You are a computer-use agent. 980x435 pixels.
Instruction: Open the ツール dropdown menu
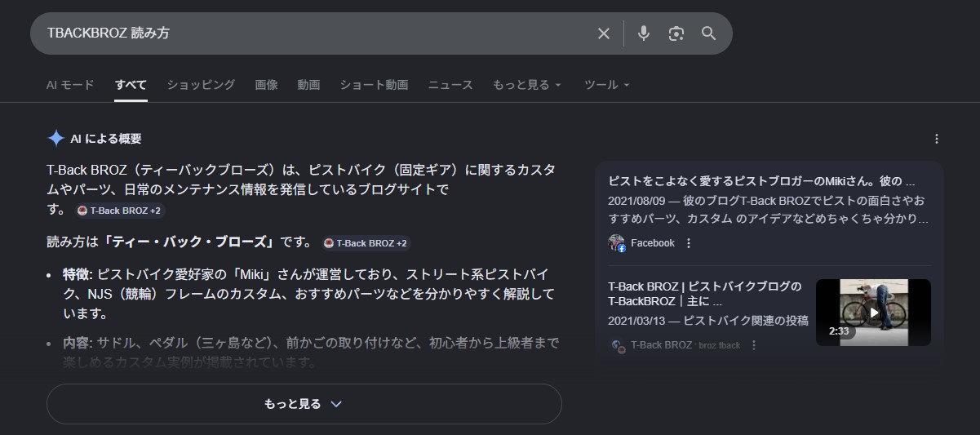pyautogui.click(x=607, y=85)
